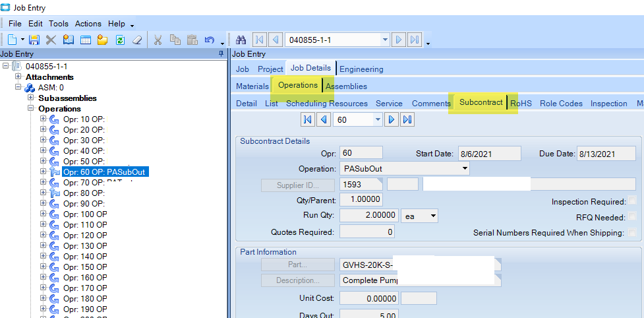The width and height of the screenshot is (644, 318).
Task: Save the job with the floppy icon
Action: (34, 40)
